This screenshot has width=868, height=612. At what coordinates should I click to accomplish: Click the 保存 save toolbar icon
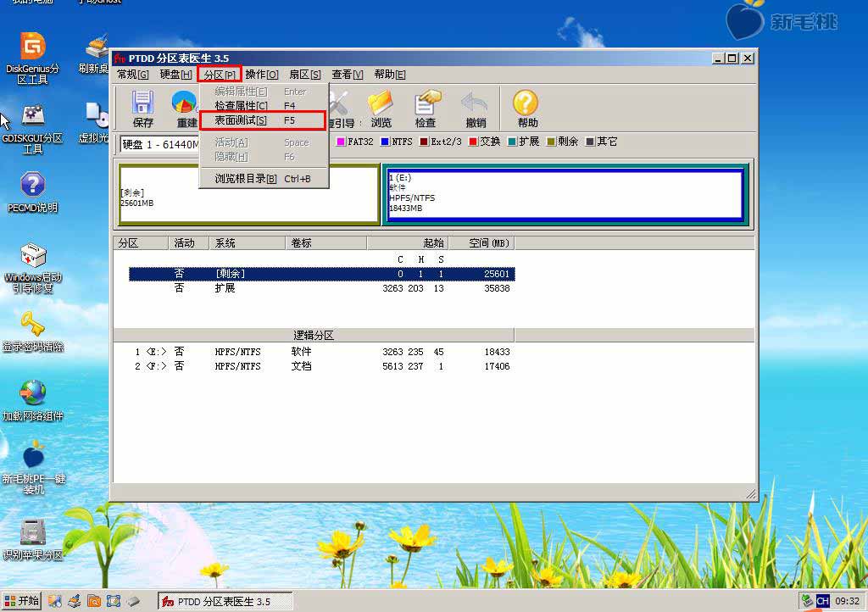click(142, 109)
